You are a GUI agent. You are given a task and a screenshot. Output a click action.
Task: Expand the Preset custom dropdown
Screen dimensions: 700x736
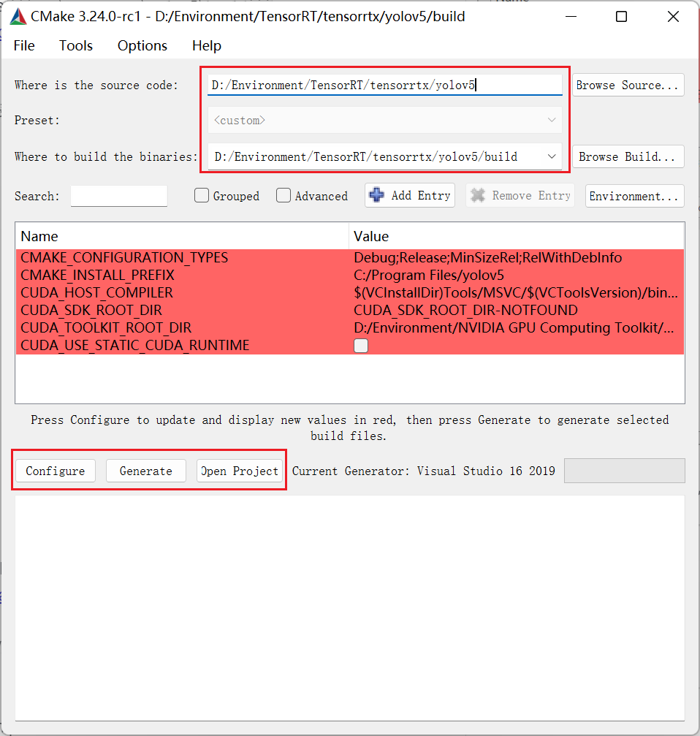(385, 120)
